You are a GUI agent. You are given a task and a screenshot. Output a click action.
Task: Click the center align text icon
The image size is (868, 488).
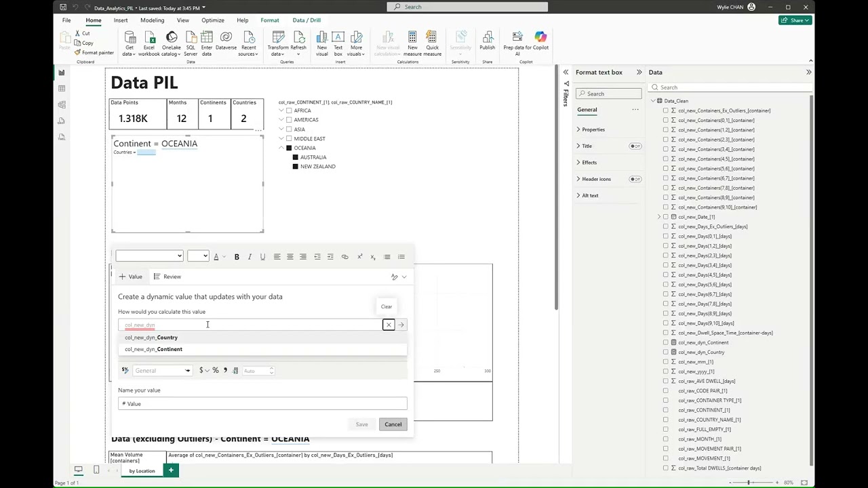tap(290, 257)
